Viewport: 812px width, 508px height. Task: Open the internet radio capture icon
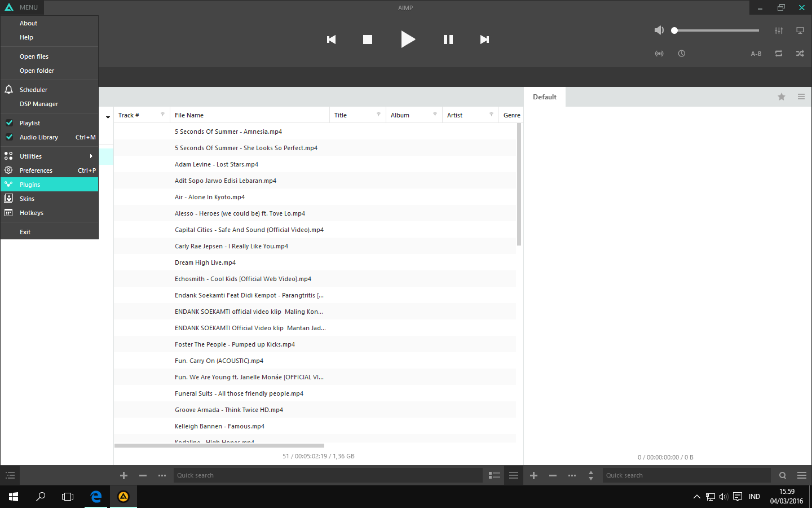659,54
